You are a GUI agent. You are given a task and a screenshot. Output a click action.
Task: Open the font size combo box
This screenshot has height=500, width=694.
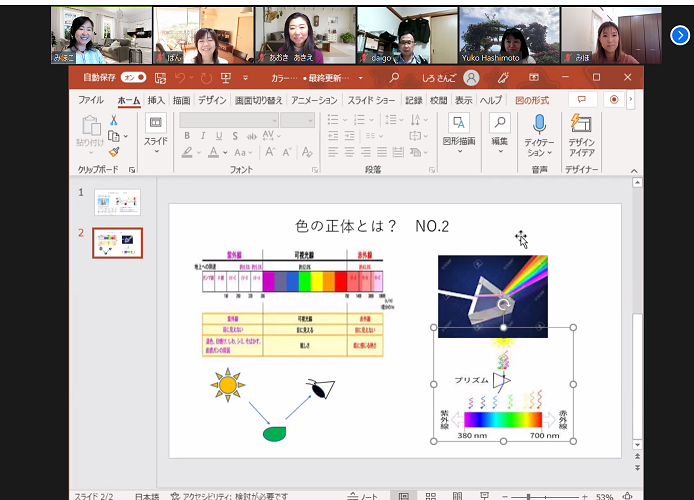pyautogui.click(x=297, y=120)
